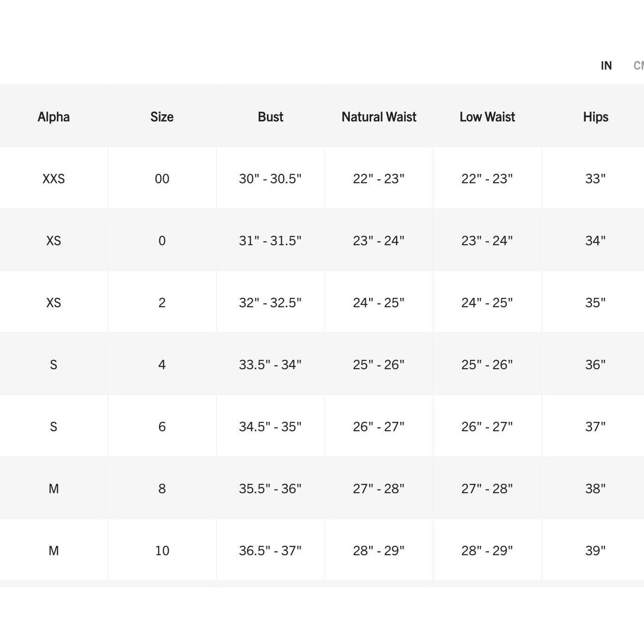This screenshot has height=644, width=644.
Task: Select the size 10 cell
Action: (x=162, y=551)
